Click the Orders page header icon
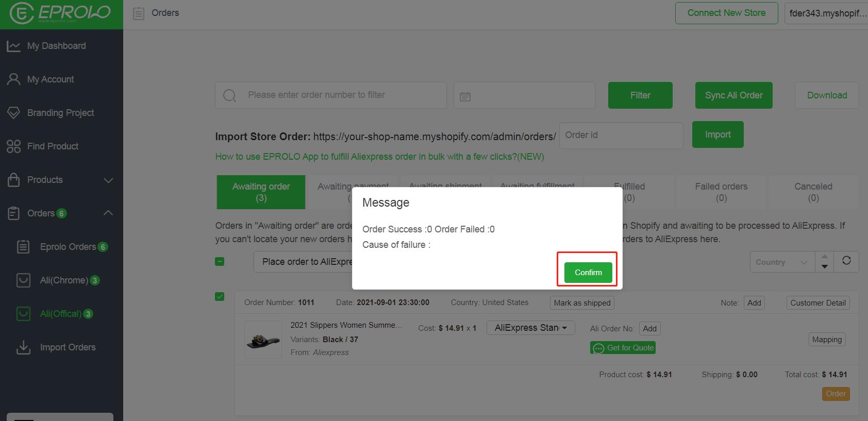The height and width of the screenshot is (421, 868). [139, 13]
